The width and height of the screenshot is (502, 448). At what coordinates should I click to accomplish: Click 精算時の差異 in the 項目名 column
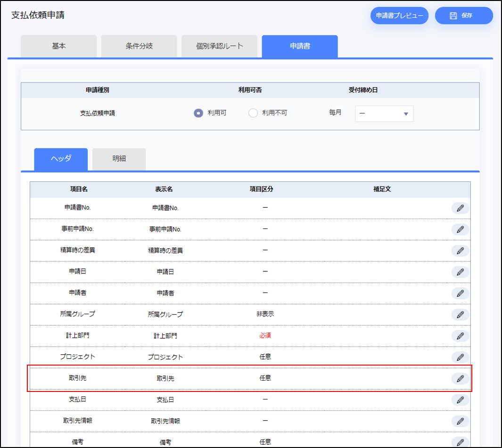tap(77, 250)
